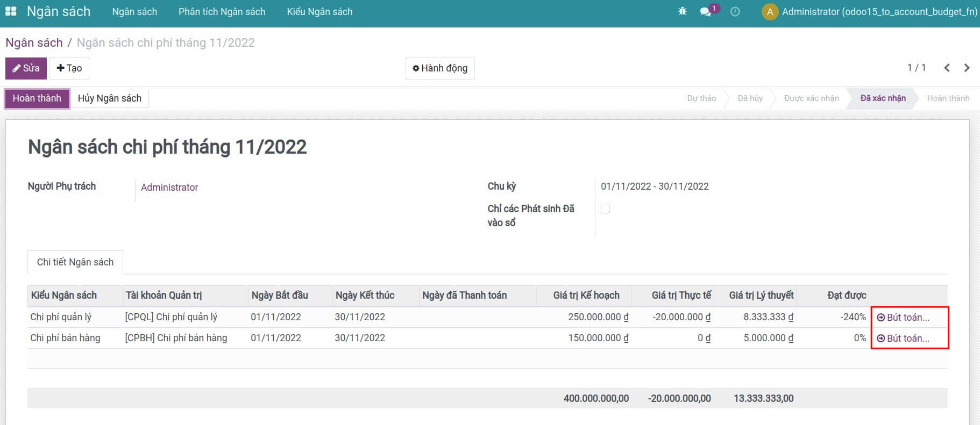
Task: Open Bút toán for Chi phí quản lý
Action: [x=904, y=318]
